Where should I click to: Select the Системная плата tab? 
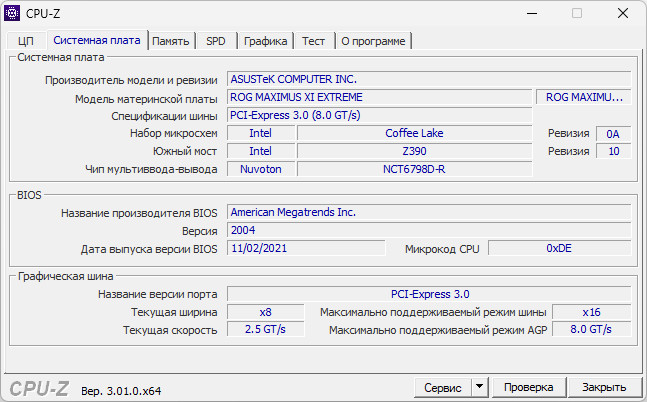97,40
